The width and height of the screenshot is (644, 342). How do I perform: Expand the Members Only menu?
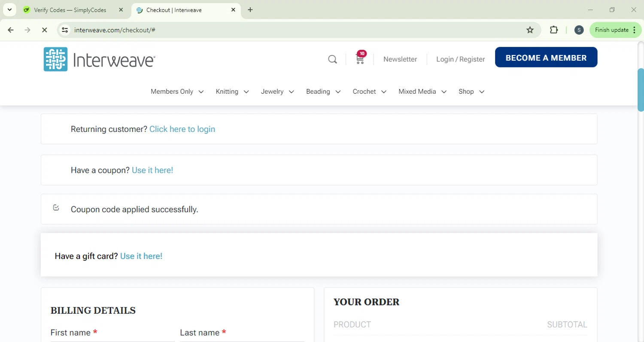click(177, 92)
